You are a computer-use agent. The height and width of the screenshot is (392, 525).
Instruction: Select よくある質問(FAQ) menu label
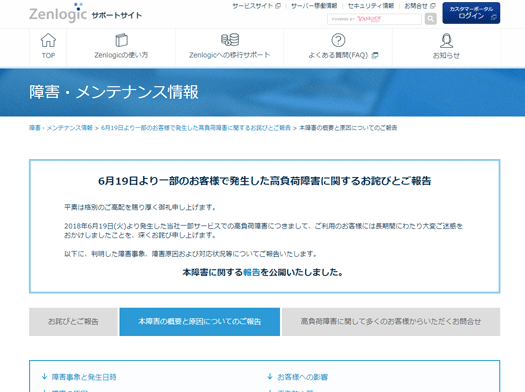pos(338,55)
